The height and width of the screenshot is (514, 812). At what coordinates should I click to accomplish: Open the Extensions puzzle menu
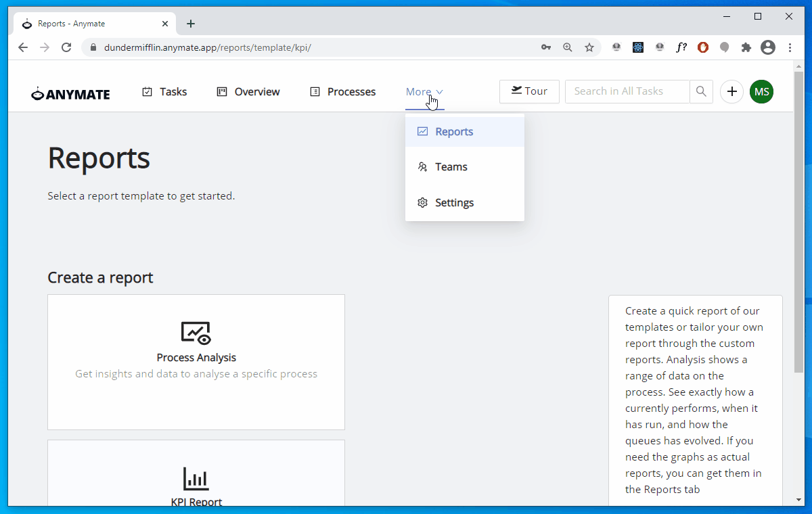(746, 47)
